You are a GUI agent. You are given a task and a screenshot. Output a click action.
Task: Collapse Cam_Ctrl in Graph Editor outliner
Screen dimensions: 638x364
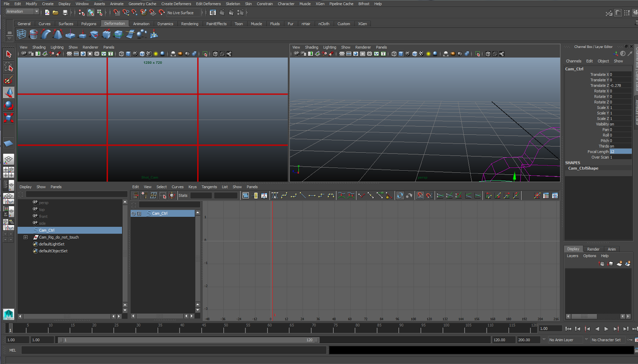tap(133, 214)
